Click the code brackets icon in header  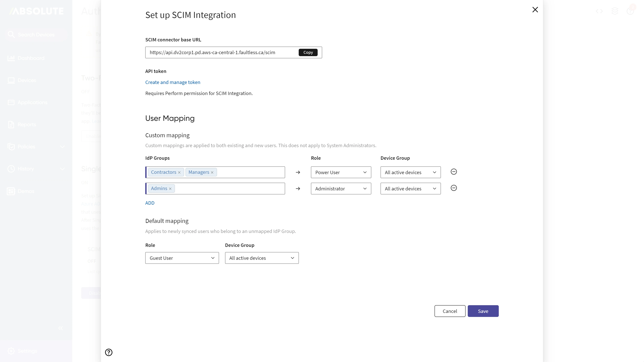click(x=599, y=11)
